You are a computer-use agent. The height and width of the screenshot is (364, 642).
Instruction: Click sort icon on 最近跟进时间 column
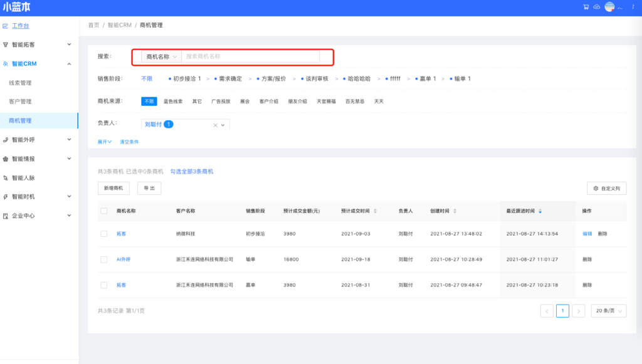pyautogui.click(x=540, y=211)
